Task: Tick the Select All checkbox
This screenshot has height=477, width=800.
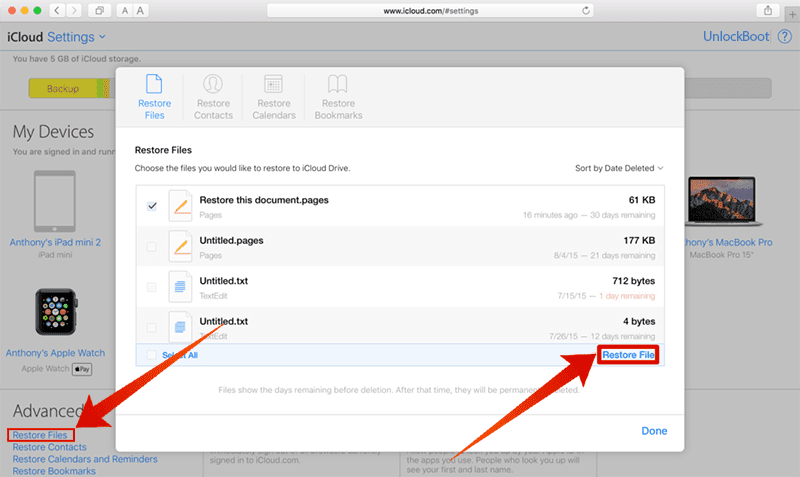Action: point(152,355)
